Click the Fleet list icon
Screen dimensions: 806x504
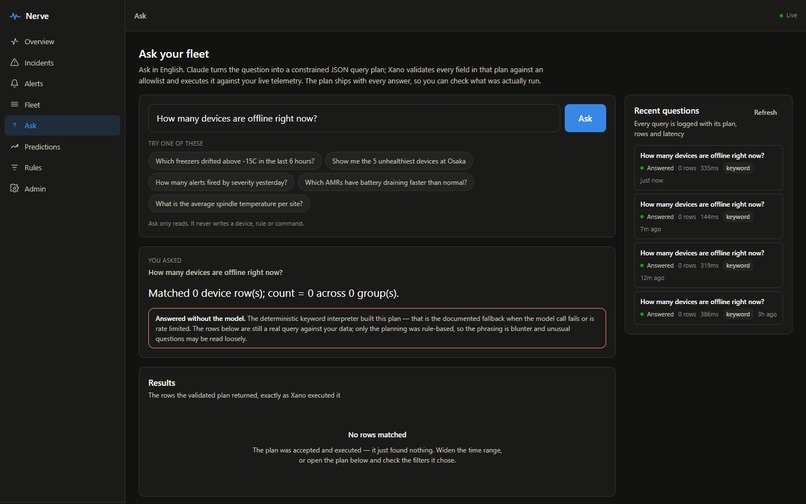tap(14, 104)
